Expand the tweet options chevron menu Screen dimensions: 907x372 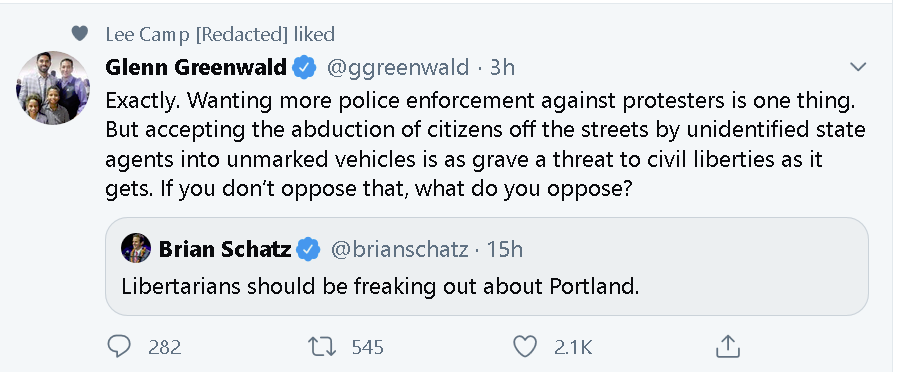coord(858,68)
